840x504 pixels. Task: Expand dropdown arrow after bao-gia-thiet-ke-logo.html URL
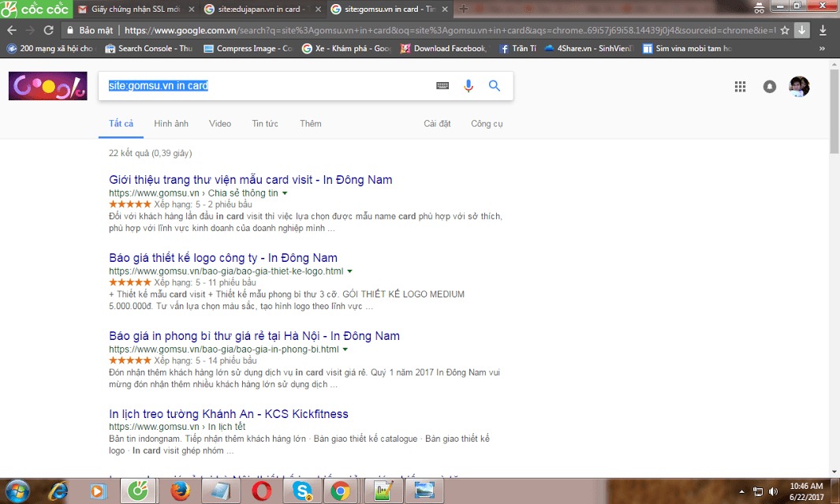350,271
